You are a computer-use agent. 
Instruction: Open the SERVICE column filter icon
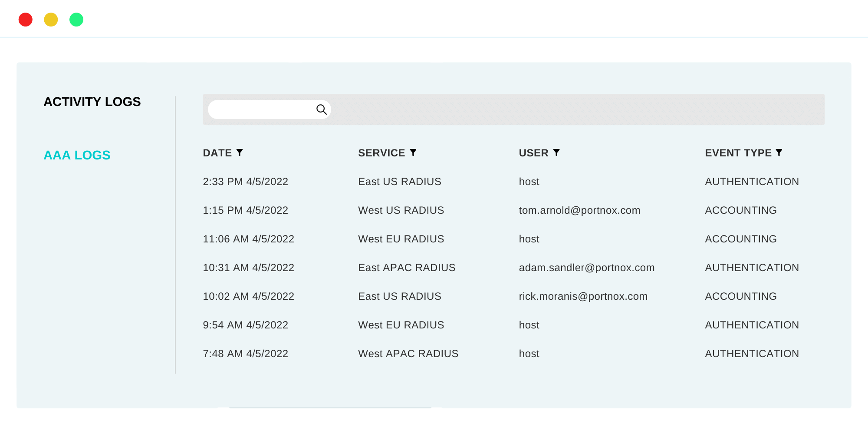[x=413, y=152]
